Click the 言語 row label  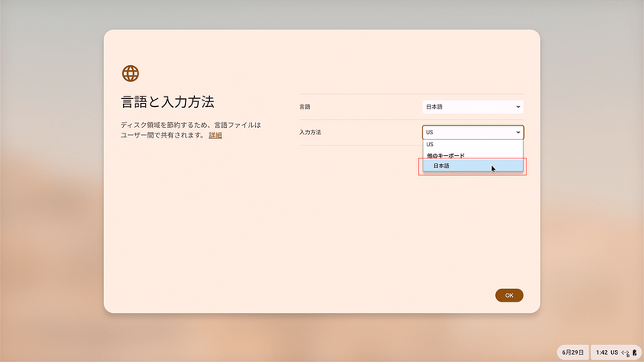click(305, 107)
